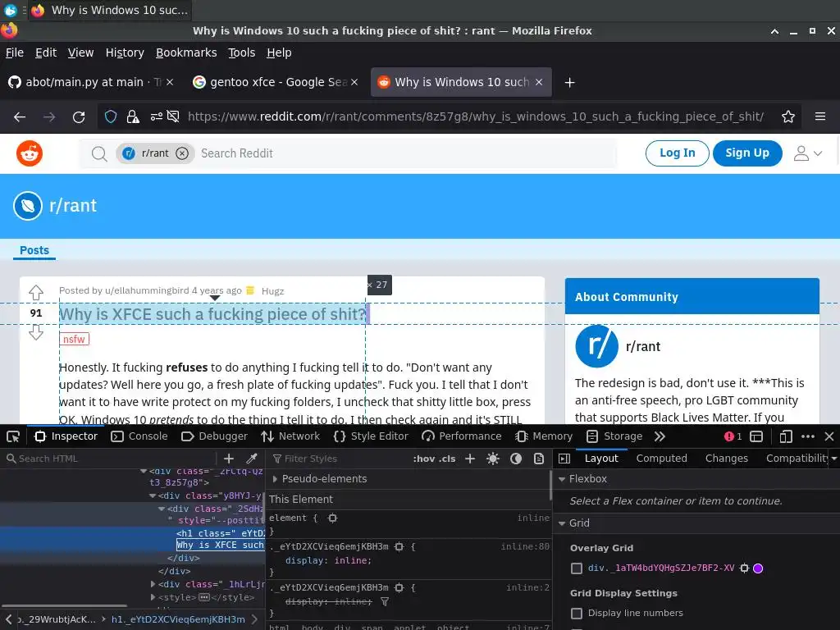Enable Display line numbers checkbox
Screen dimensions: 840x630
click(577, 613)
